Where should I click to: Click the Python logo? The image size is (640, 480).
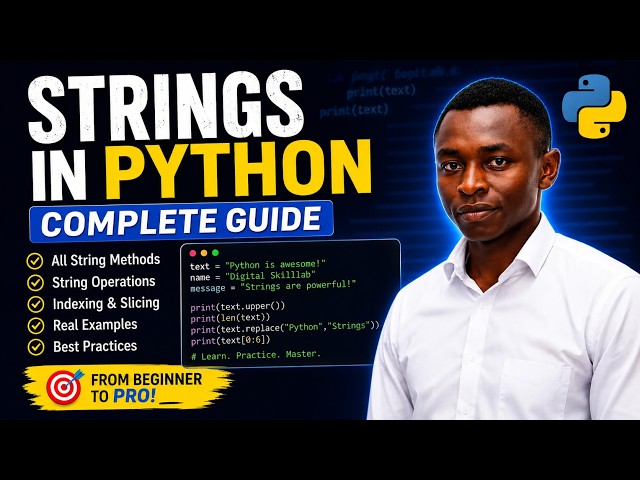[x=594, y=106]
